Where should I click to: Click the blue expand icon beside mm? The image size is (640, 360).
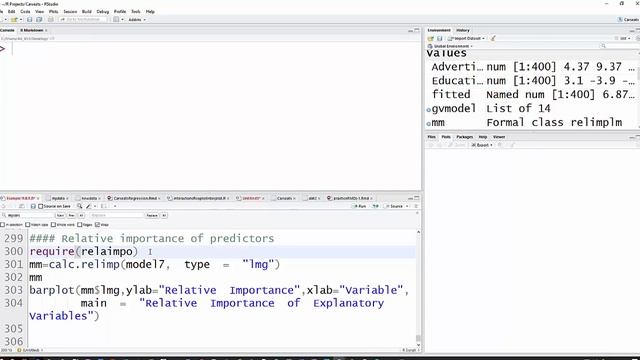tap(429, 123)
